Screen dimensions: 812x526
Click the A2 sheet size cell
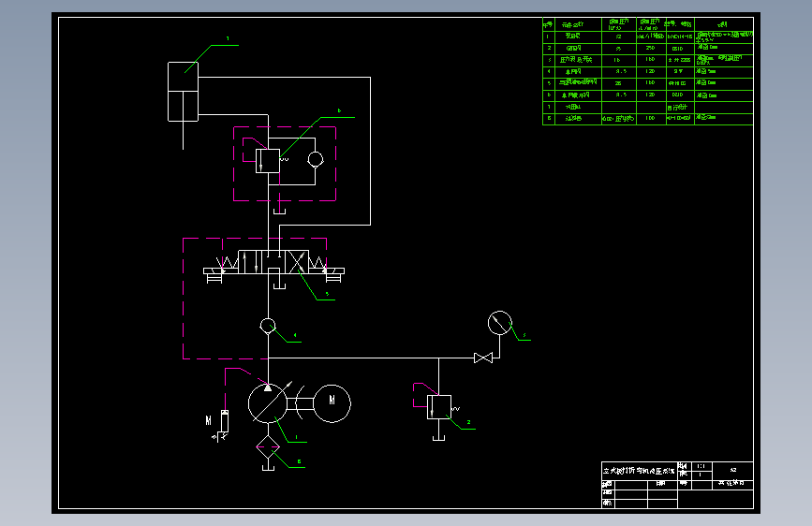click(732, 471)
